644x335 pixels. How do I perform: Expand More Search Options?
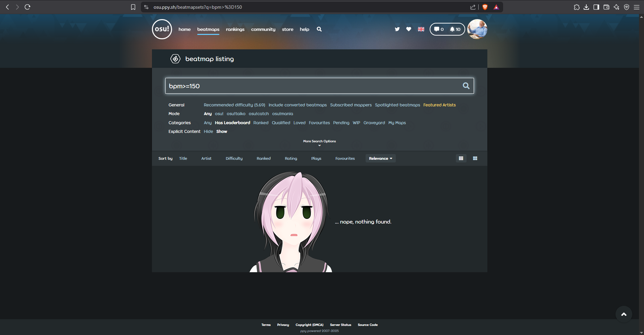coord(319,143)
